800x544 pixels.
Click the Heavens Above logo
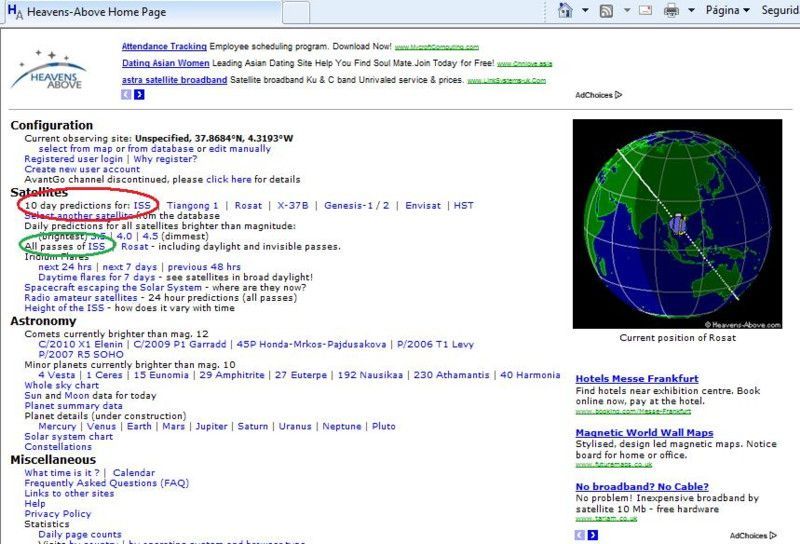pyautogui.click(x=49, y=70)
